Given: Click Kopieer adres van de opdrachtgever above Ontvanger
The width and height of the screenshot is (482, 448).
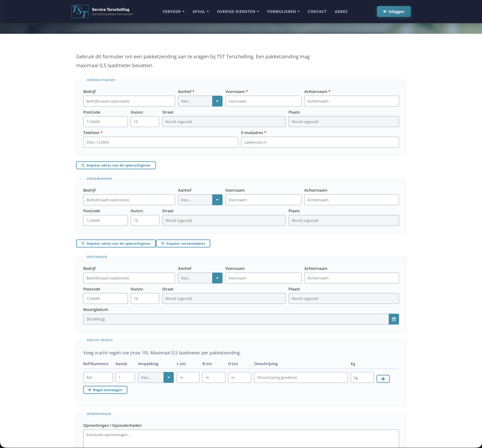Looking at the screenshot, I should (x=116, y=243).
